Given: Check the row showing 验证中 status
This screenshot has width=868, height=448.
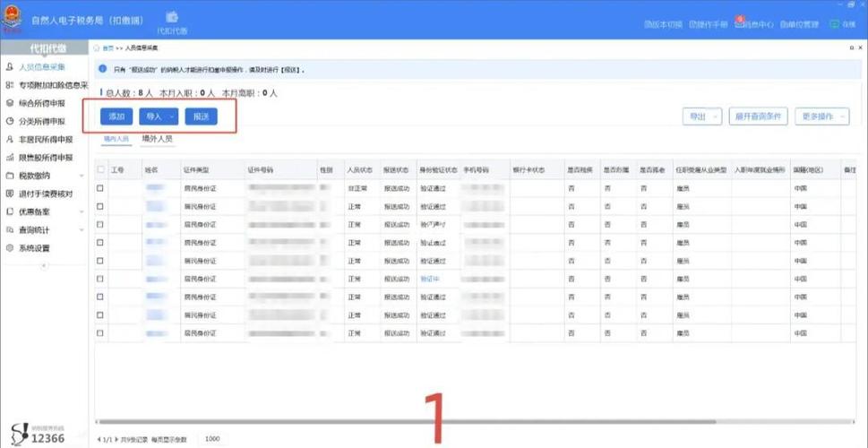Looking at the screenshot, I should pyautogui.click(x=100, y=279).
